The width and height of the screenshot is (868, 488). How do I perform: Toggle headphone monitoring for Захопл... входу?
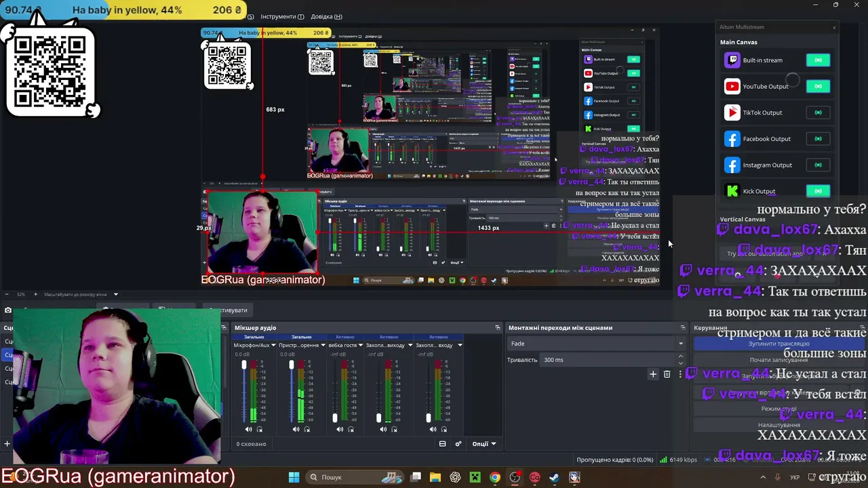[x=443, y=429]
